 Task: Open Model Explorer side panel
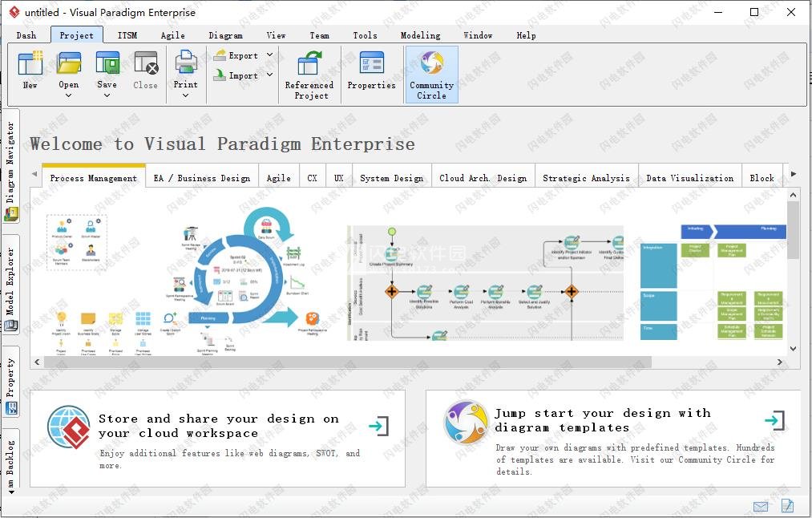11,284
